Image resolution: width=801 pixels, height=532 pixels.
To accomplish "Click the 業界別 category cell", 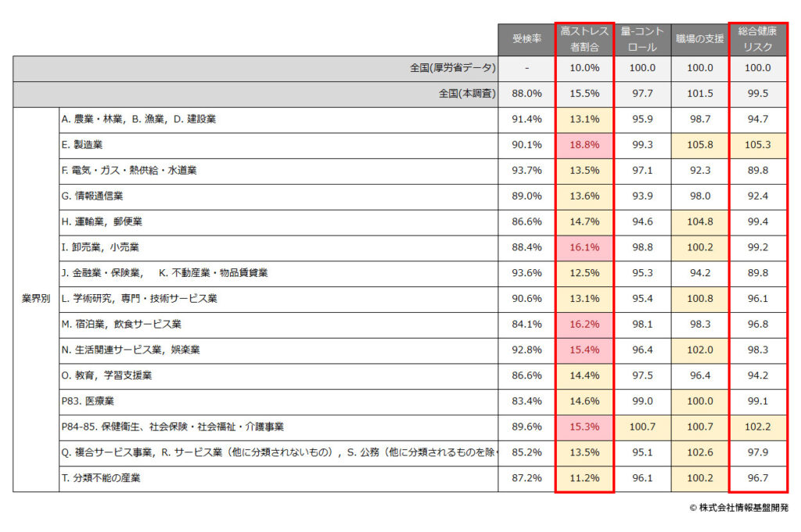I will point(36,299).
